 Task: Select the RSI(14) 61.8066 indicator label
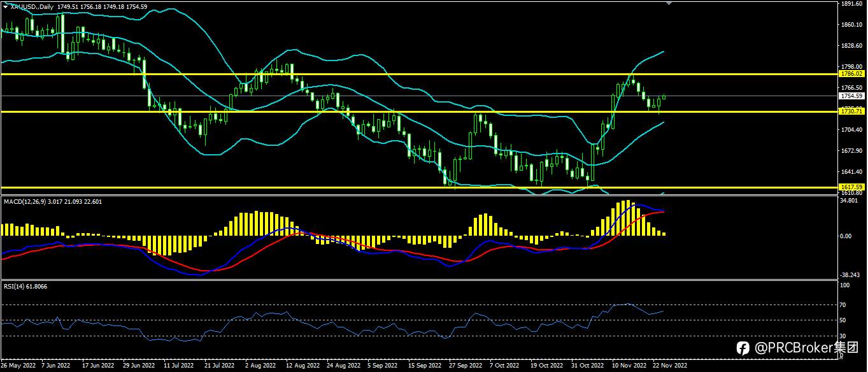[x=25, y=287]
